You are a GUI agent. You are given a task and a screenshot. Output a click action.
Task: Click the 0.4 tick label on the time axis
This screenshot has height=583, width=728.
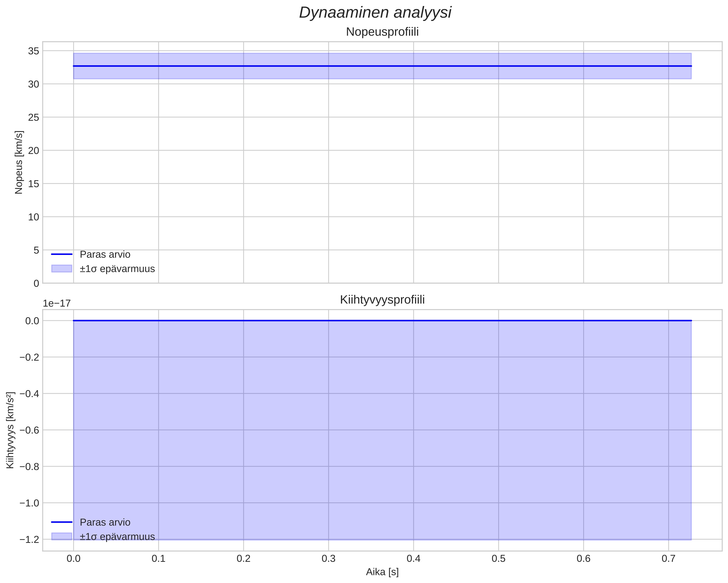point(413,558)
